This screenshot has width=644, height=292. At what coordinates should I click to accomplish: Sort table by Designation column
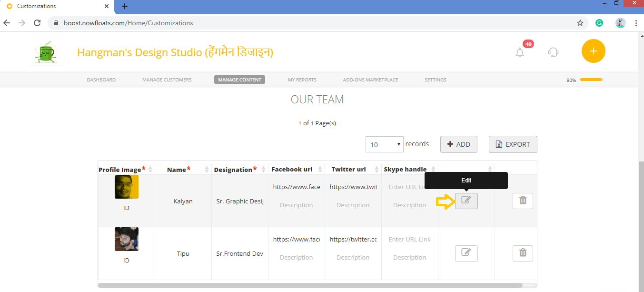click(x=263, y=170)
